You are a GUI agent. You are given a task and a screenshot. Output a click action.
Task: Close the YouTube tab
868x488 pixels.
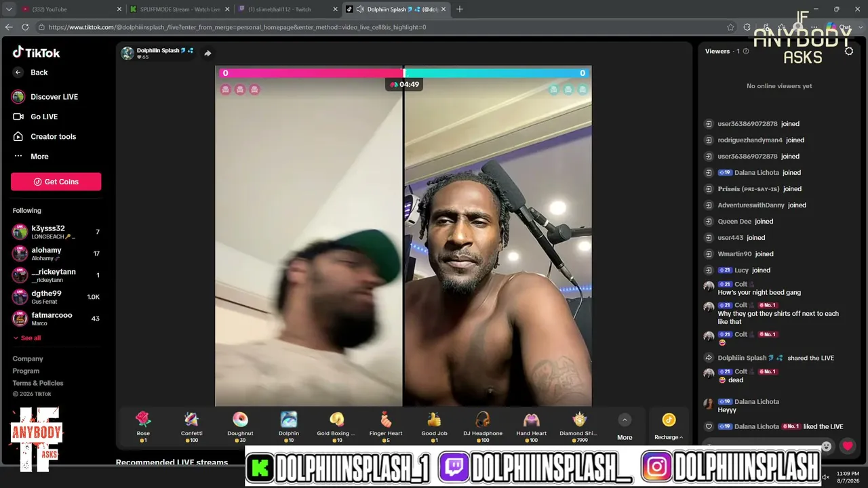tap(119, 9)
